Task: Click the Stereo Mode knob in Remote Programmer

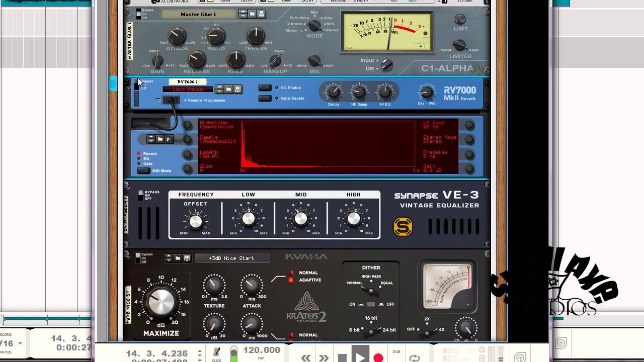Action: point(469,139)
